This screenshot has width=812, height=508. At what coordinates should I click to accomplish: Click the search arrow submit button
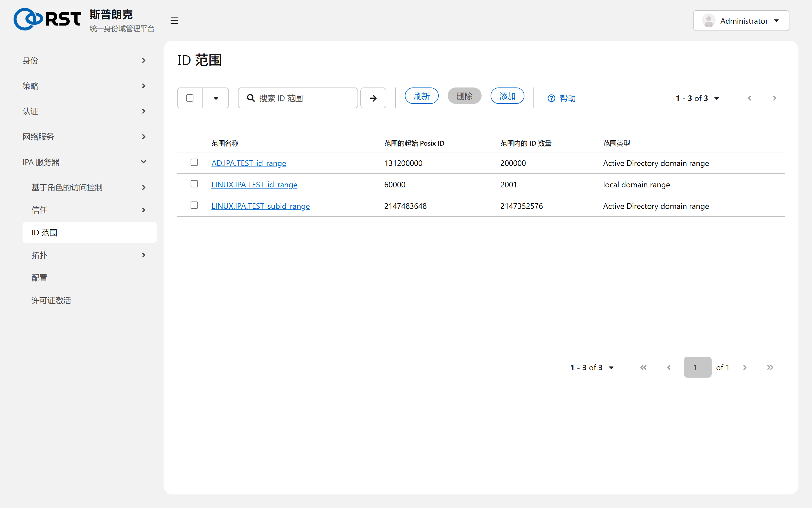pyautogui.click(x=373, y=98)
